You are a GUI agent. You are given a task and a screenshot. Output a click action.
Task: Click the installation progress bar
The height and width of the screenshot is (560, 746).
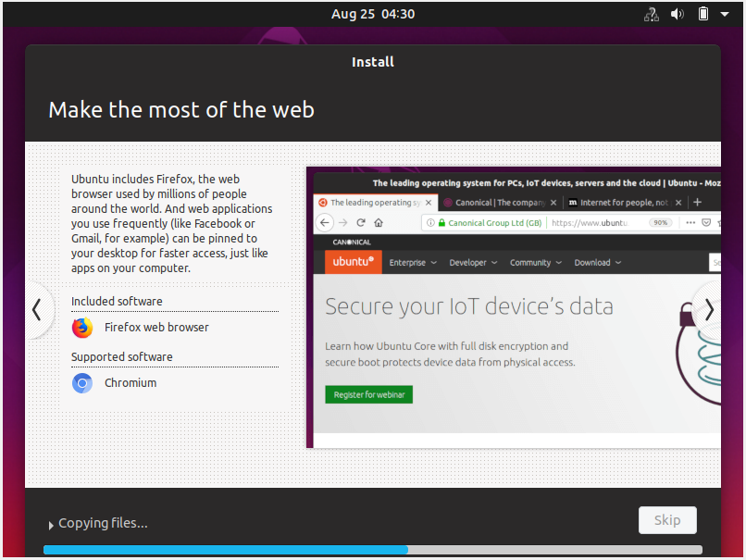[372, 550]
